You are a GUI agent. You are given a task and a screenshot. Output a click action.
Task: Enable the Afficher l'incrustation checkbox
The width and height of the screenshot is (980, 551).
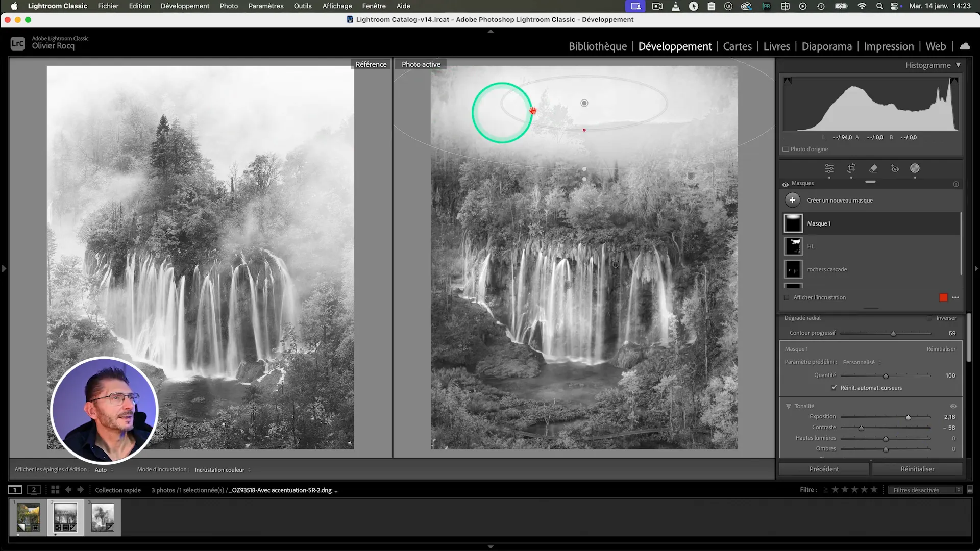click(x=787, y=297)
